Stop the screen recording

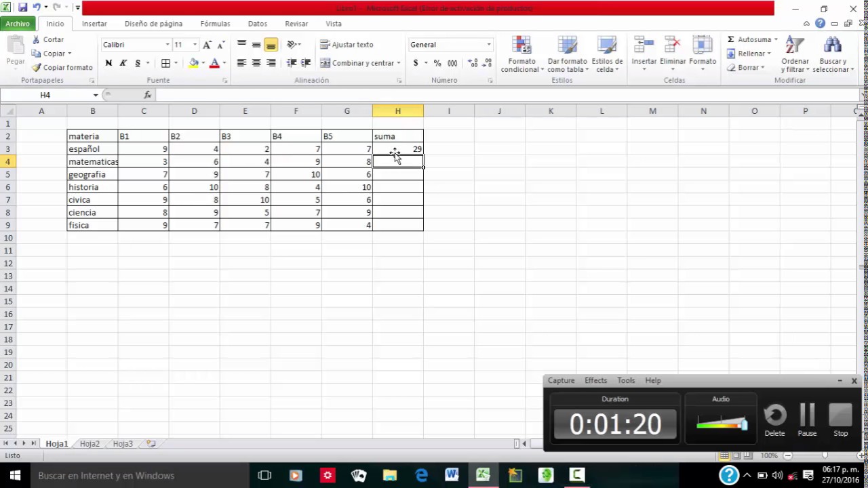(x=840, y=420)
